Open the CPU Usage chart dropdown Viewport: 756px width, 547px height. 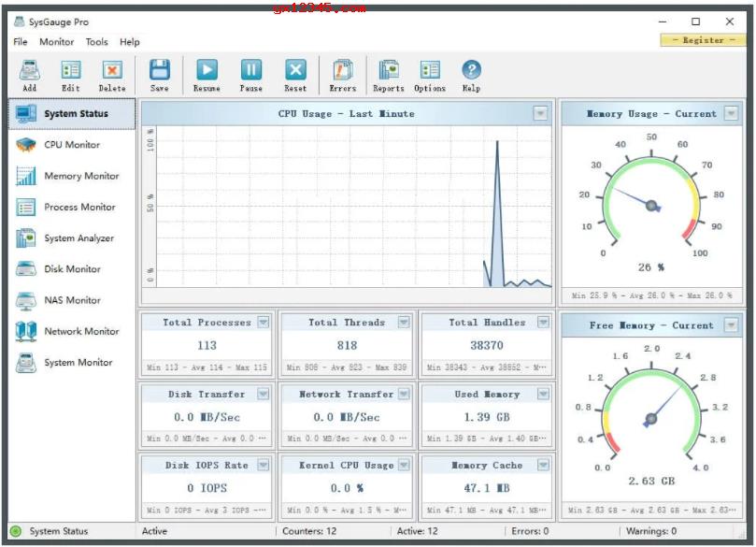[x=540, y=113]
